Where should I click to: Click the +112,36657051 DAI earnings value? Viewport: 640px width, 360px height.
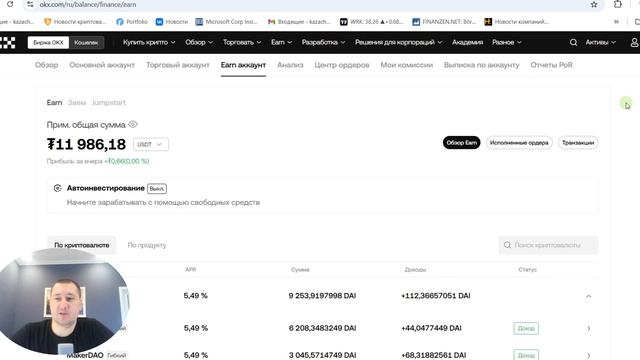436,296
